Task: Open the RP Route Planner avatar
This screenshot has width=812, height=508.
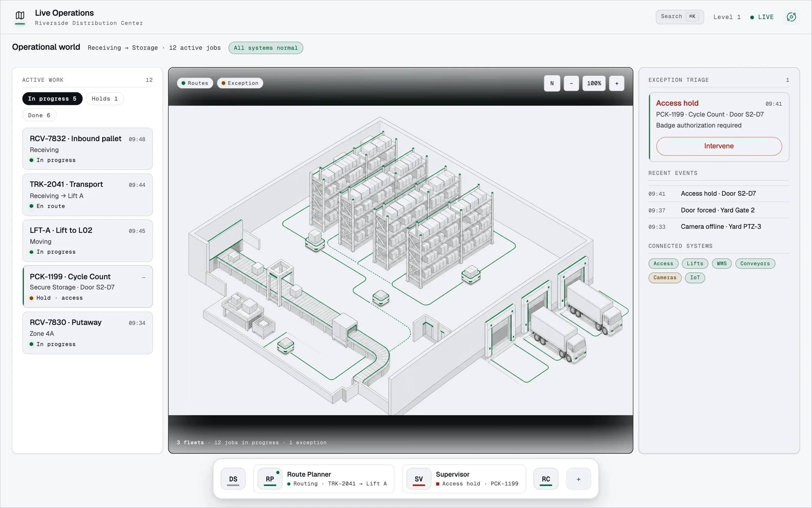Action: (270, 479)
